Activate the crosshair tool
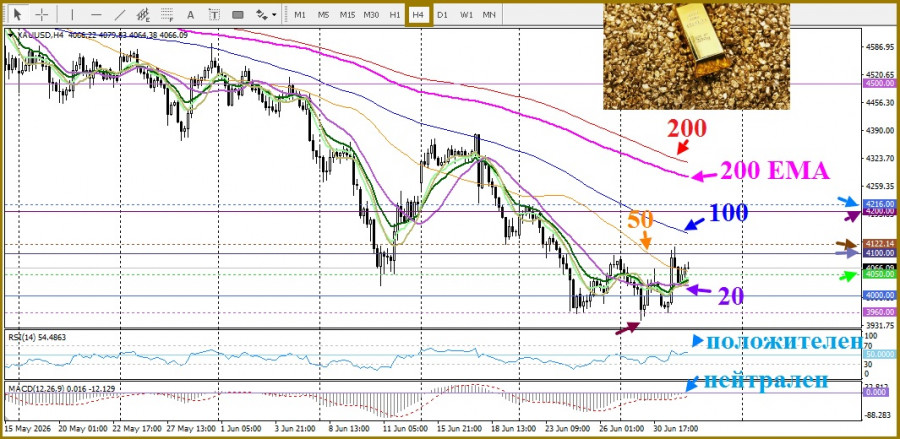This screenshot has width=900, height=439. [x=42, y=14]
